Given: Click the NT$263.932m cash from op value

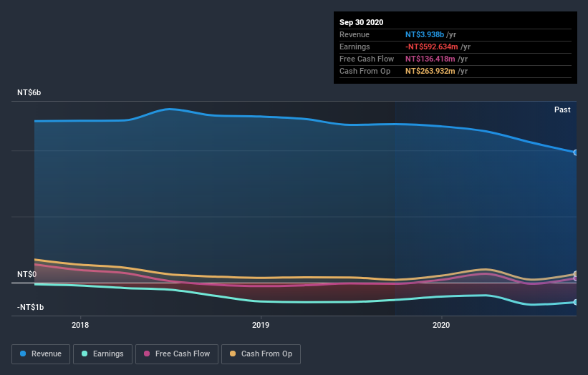Looking at the screenshot, I should point(430,71).
